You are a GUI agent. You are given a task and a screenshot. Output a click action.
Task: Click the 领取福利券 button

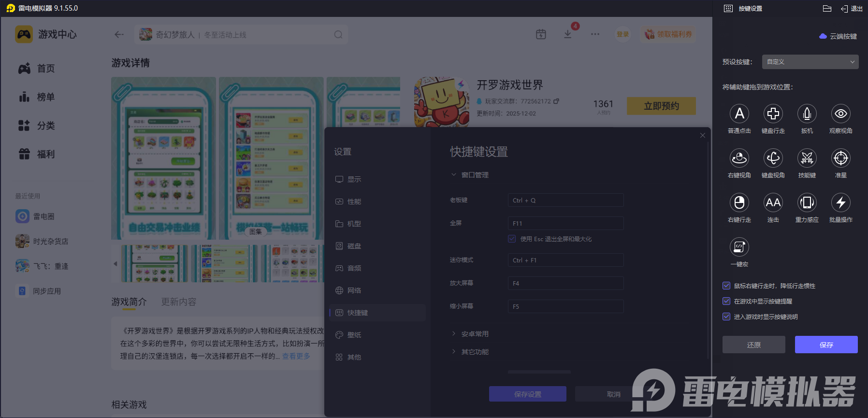[669, 34]
